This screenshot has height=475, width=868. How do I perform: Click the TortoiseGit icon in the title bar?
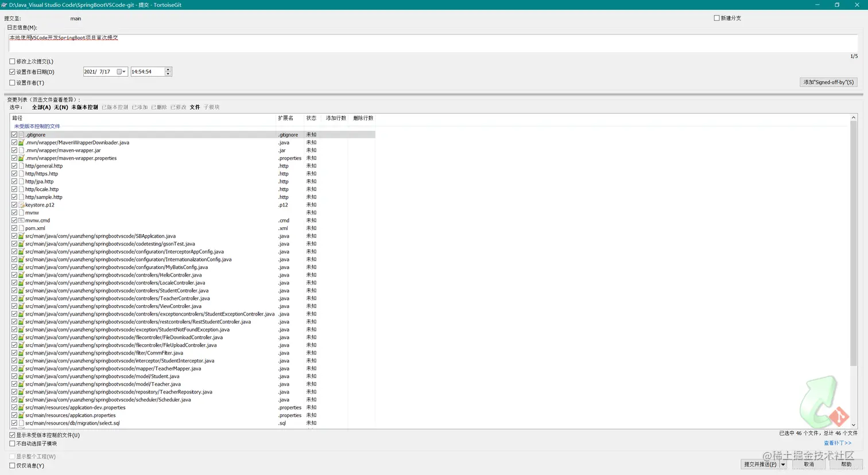4,5
